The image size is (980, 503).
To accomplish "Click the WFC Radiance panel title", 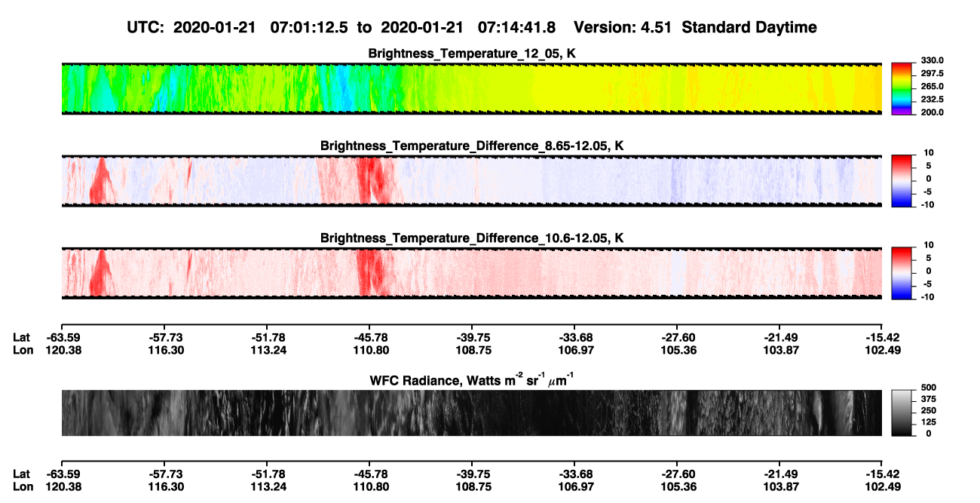I will point(472,379).
